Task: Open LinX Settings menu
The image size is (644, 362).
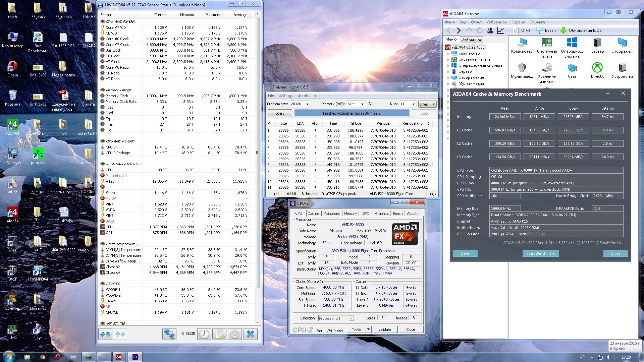Action: point(285,96)
